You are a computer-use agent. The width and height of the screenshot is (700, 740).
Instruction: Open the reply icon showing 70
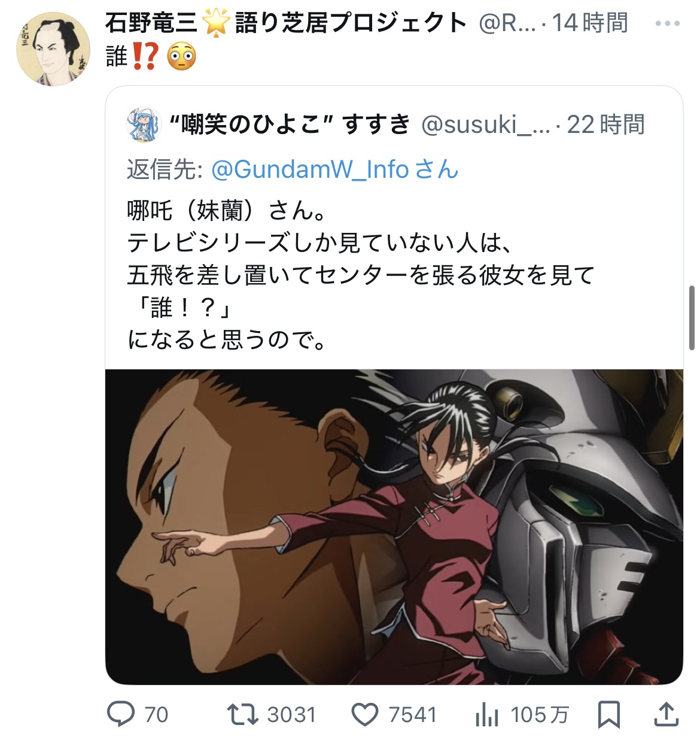121,714
